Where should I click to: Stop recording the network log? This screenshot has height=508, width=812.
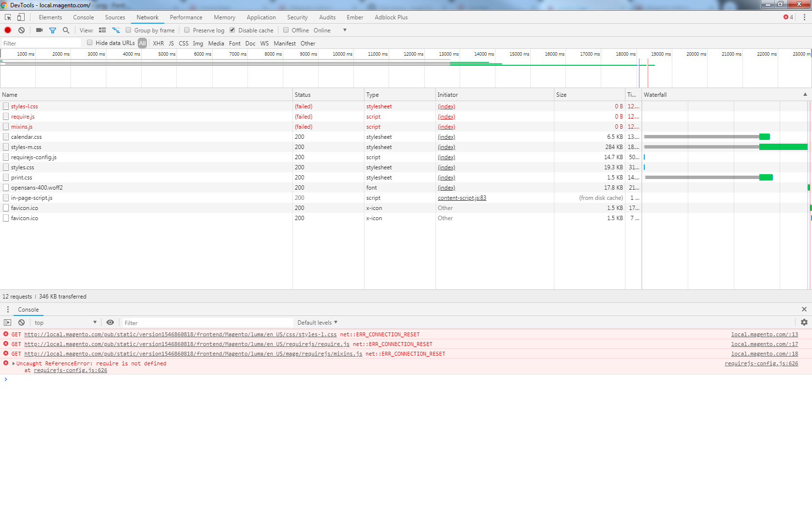click(8, 30)
